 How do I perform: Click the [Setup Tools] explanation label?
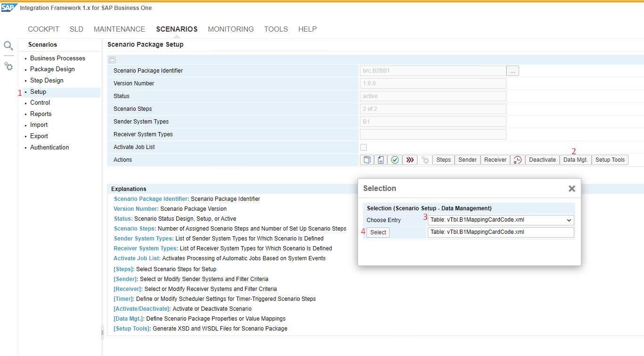click(132, 329)
